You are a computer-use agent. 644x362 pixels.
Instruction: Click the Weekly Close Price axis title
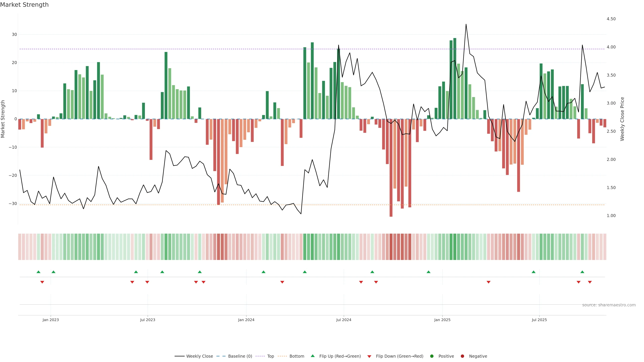622,119
